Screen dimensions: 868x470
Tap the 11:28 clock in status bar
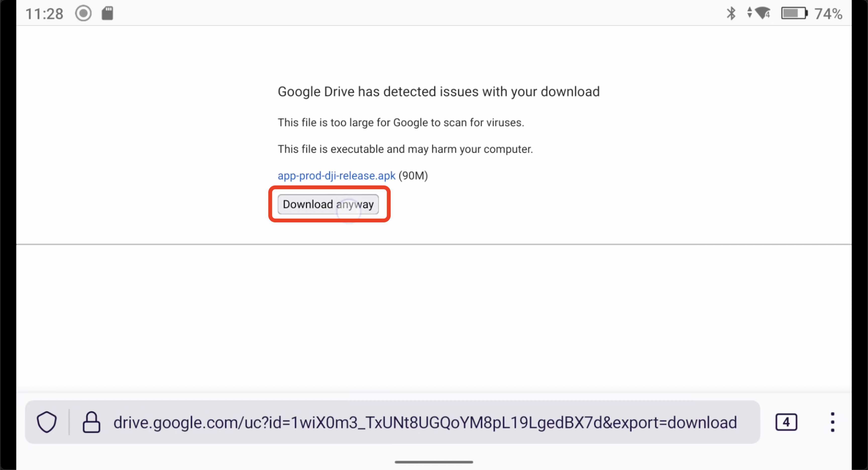44,14
